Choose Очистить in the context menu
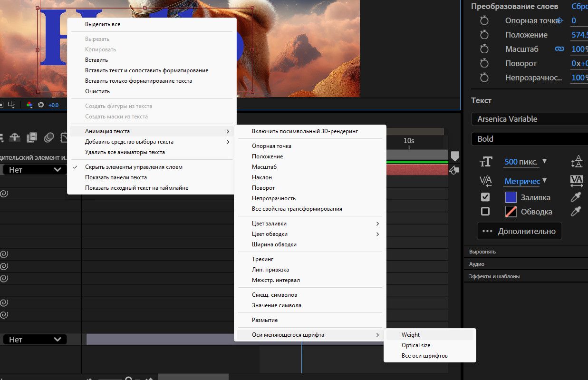Image resolution: width=588 pixels, height=380 pixels. point(152,91)
